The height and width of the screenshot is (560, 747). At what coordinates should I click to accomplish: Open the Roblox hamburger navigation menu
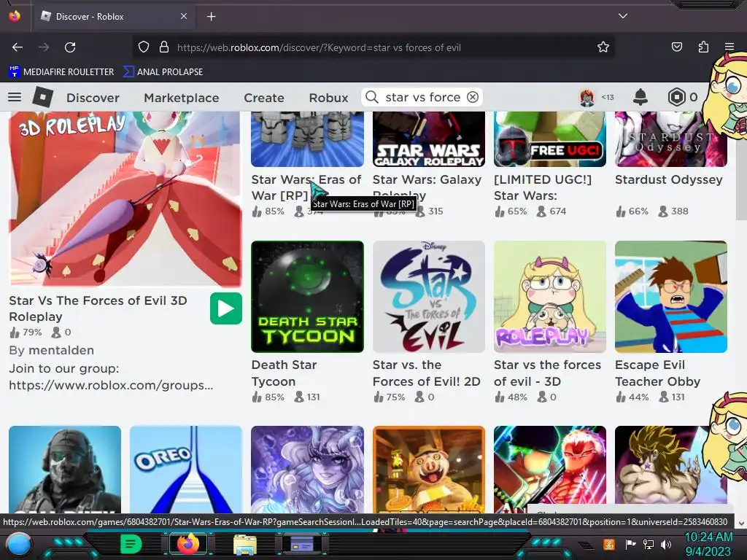15,97
